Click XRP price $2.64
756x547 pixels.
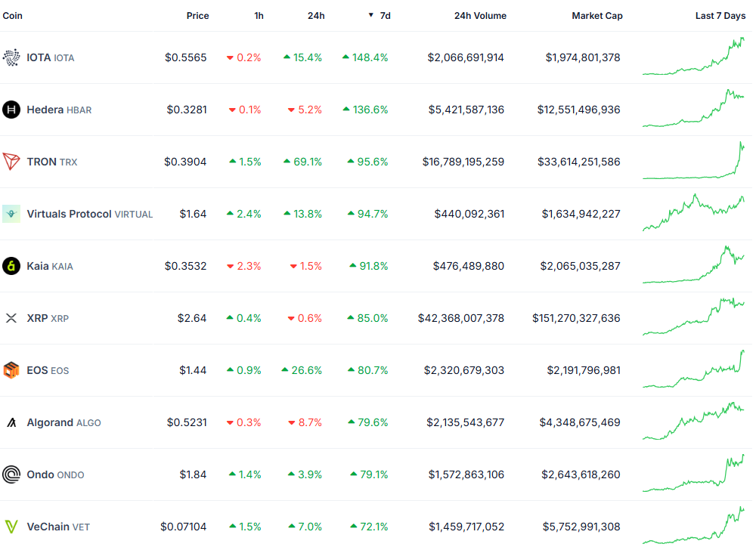[x=192, y=318]
